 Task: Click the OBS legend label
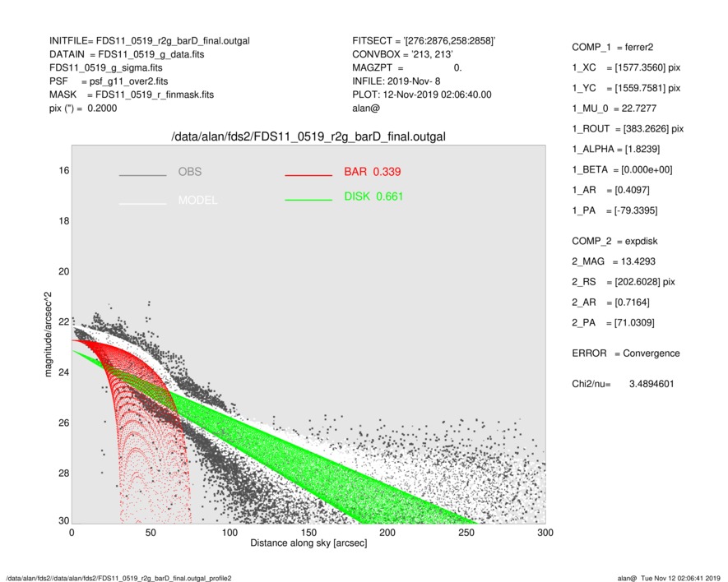190,172
